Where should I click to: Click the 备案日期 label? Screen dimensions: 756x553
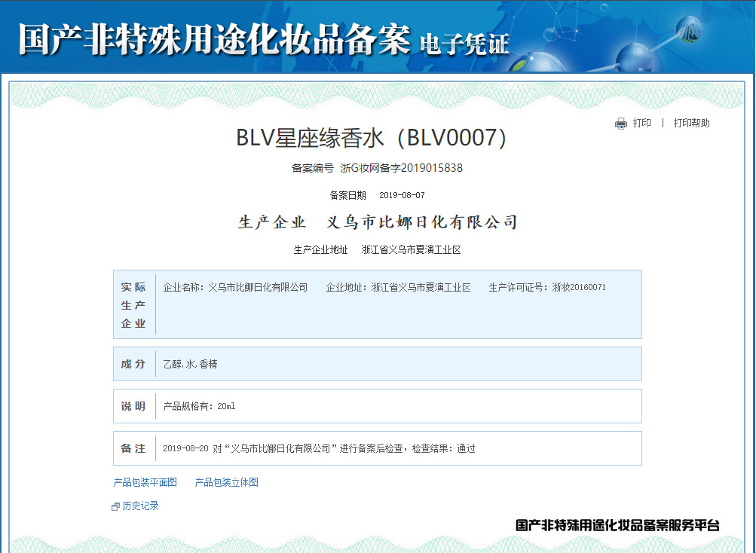point(348,195)
